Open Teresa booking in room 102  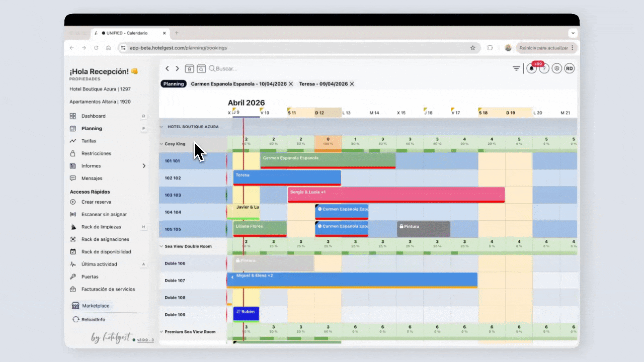pos(287,177)
